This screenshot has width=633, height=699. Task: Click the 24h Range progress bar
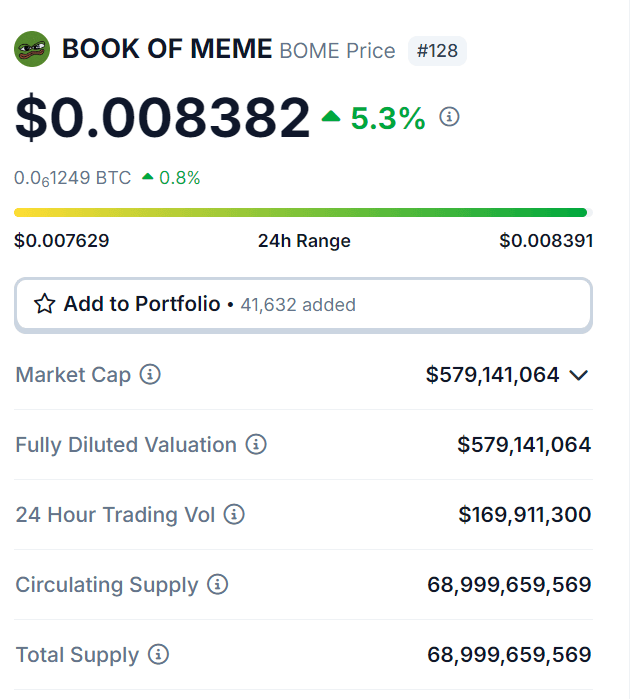pyautogui.click(x=300, y=212)
